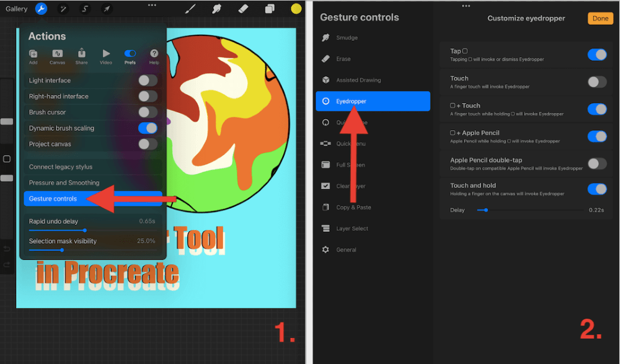Open the yellow color swatch
The width and height of the screenshot is (620, 364).
[296, 9]
